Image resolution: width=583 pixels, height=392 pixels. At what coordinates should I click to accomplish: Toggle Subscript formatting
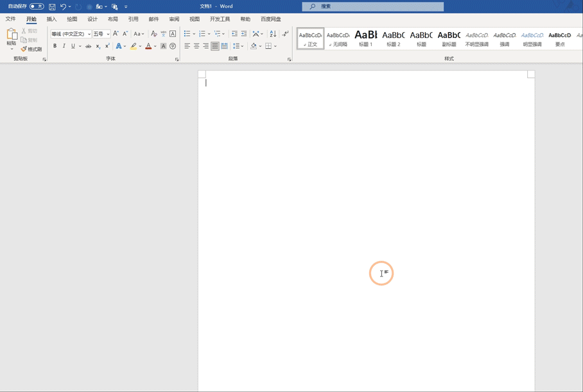(x=98, y=46)
